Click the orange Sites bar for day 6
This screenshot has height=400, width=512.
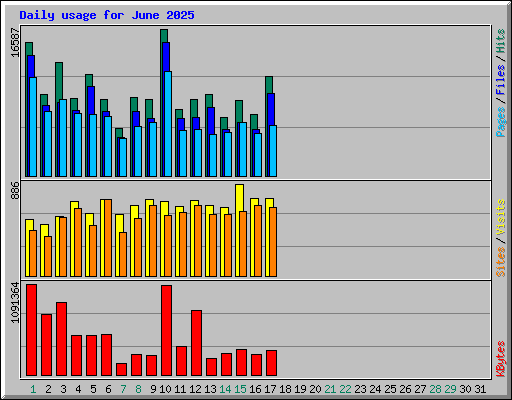pyautogui.click(x=108, y=238)
